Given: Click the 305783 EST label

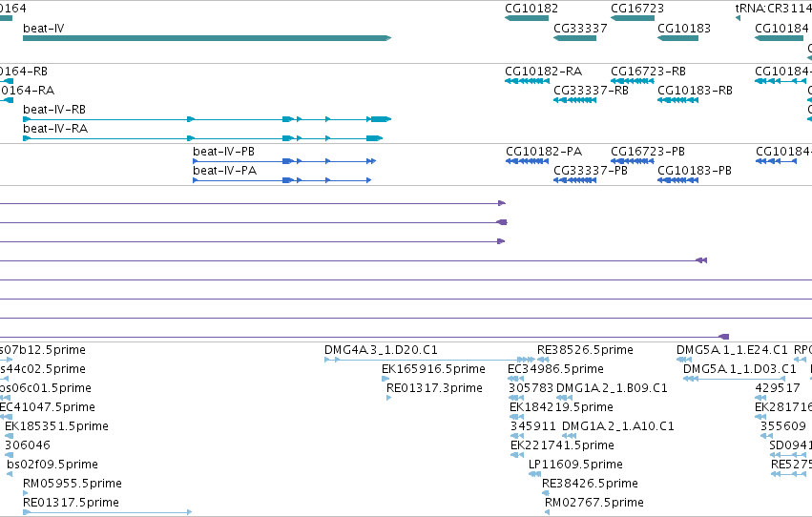Looking at the screenshot, I should pos(531,388).
